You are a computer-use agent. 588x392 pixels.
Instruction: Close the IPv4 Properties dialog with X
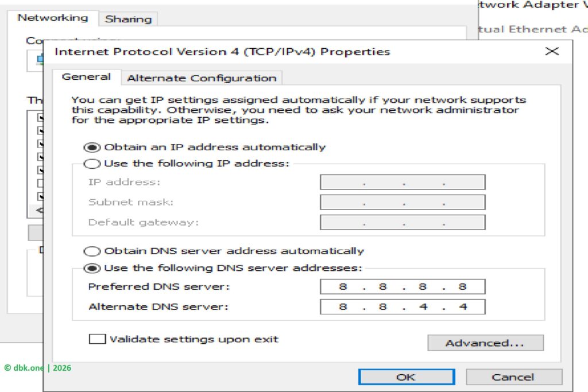(551, 52)
